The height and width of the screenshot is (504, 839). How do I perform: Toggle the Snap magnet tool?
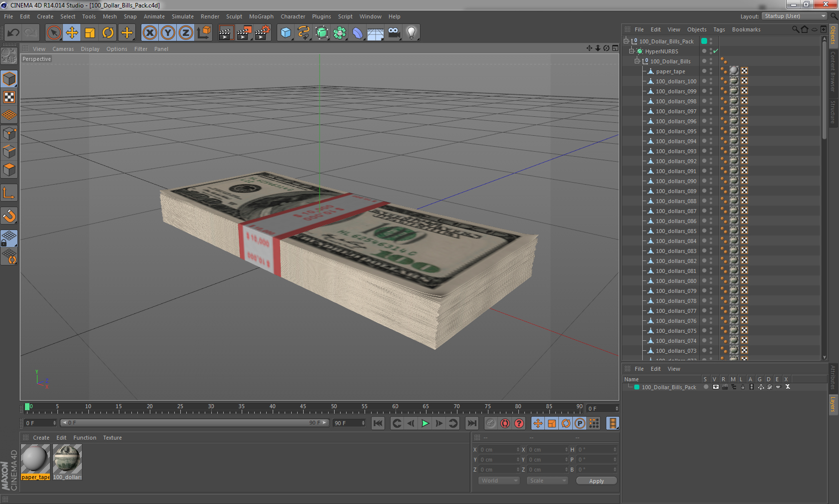pos(9,216)
